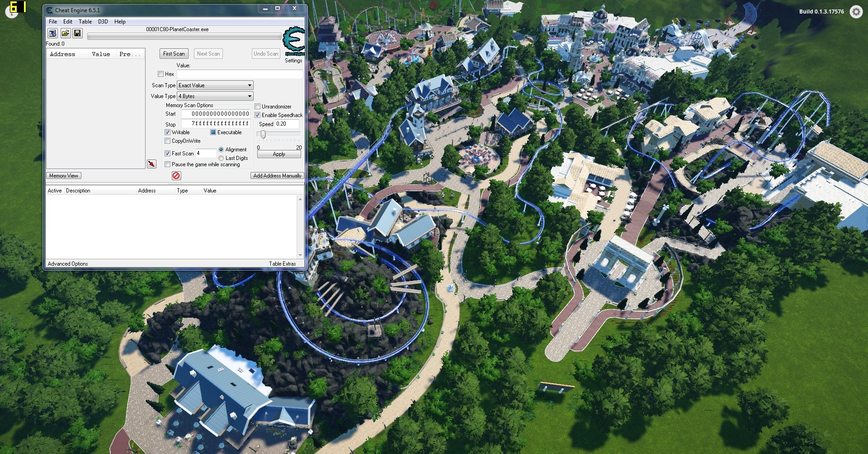Disable the Enable Speedhack checkbox

click(x=257, y=115)
